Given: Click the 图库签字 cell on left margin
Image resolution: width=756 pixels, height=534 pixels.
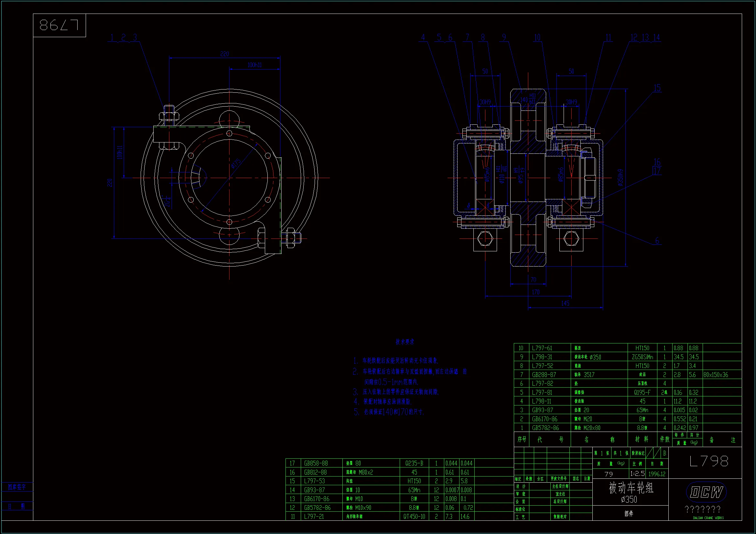Looking at the screenshot, I should click(x=17, y=487).
